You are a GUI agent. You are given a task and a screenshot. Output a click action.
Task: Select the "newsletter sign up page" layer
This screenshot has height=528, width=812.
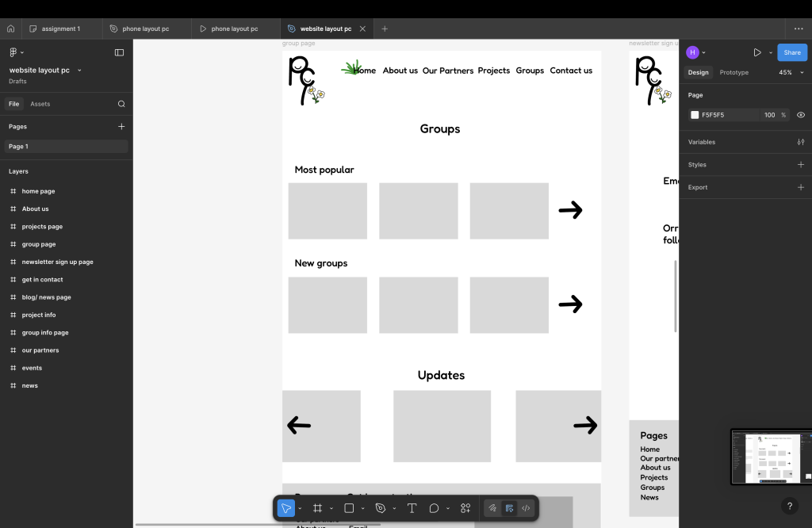(57, 262)
